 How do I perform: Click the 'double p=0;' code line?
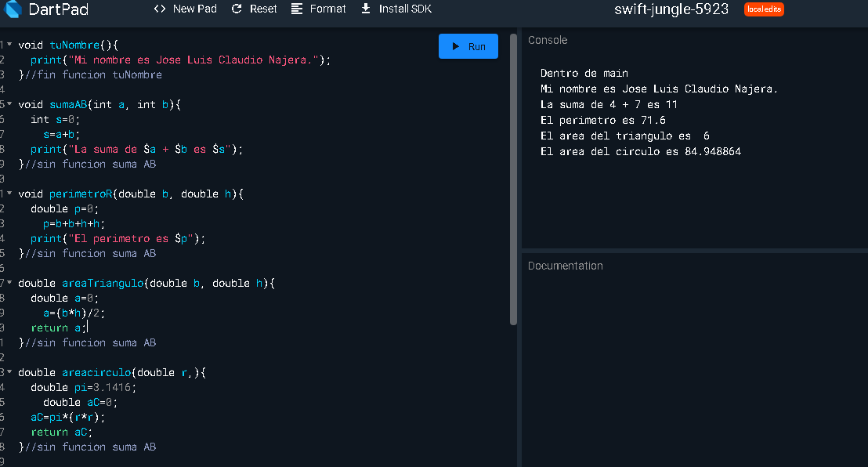tap(65, 209)
